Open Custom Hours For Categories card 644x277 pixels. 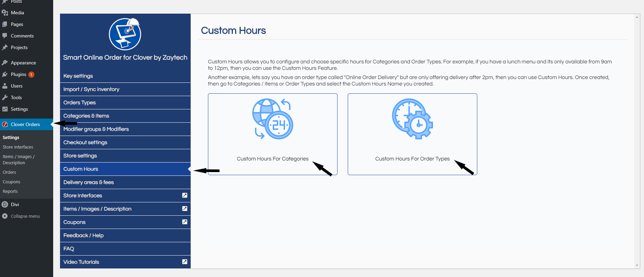[273, 134]
